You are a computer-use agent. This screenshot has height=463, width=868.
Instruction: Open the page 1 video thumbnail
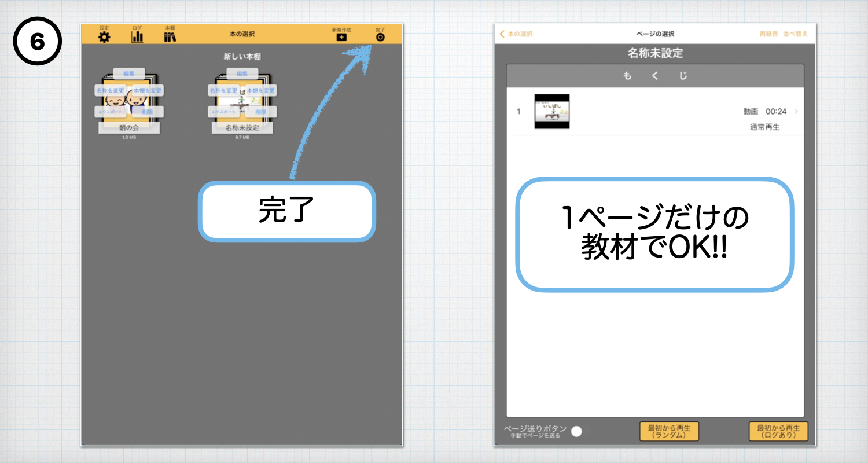[551, 111]
